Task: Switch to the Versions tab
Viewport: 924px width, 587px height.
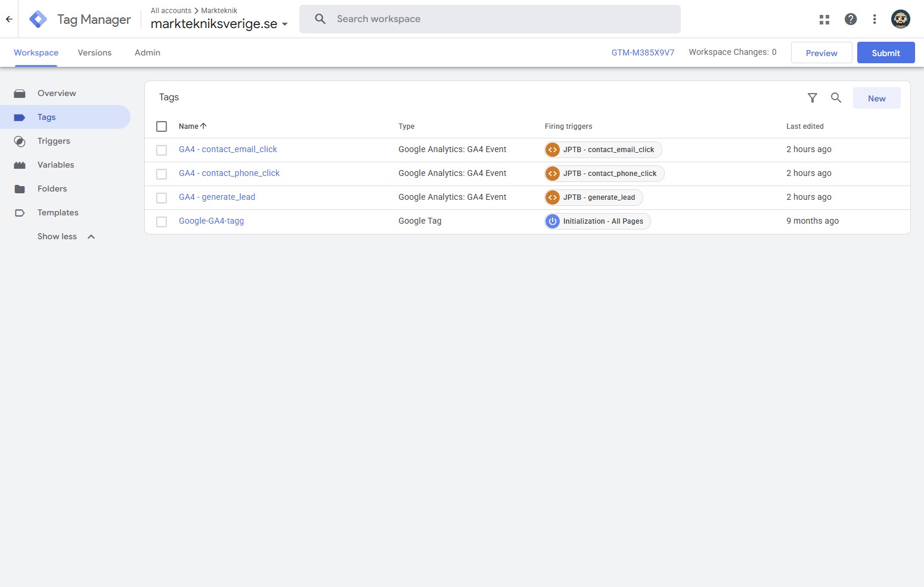Action: [95, 52]
